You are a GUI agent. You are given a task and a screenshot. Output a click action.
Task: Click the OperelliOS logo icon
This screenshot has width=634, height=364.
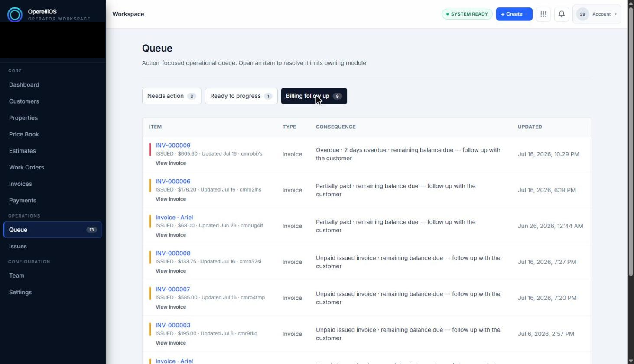tap(15, 14)
